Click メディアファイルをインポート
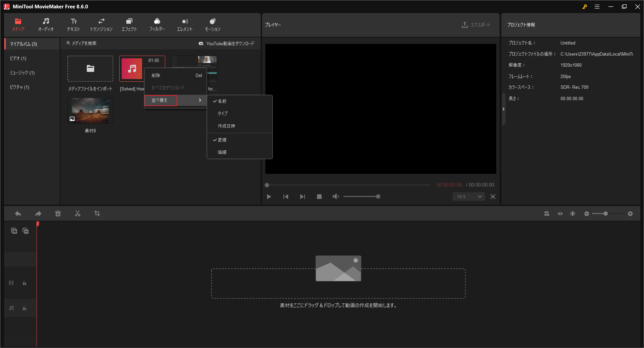Image resolution: width=644 pixels, height=348 pixels. (x=90, y=69)
